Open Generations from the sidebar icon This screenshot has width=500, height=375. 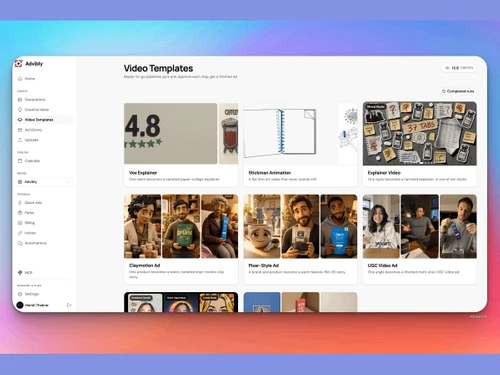pyautogui.click(x=20, y=100)
